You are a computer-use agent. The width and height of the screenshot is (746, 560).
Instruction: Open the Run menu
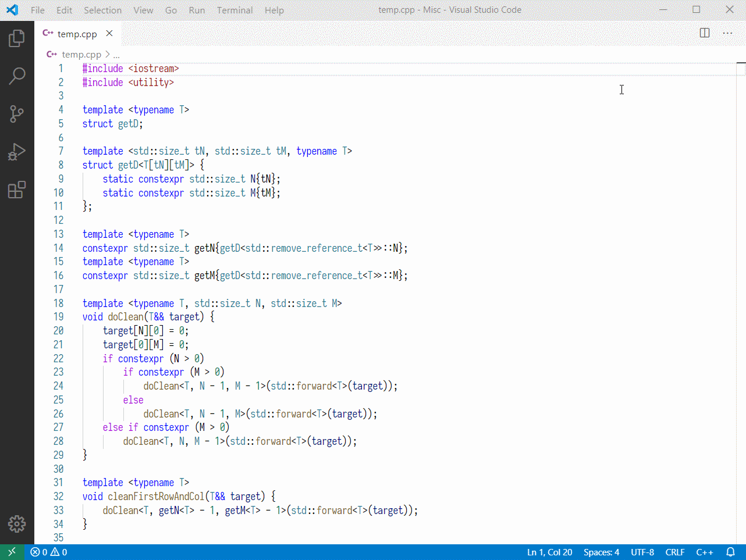point(196,10)
